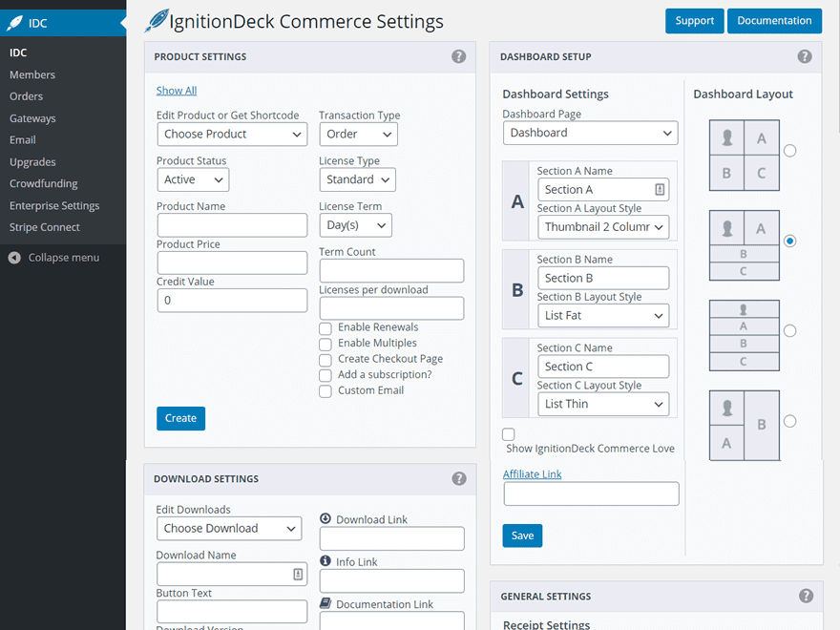Open Section A Layout Style dropdown

pyautogui.click(x=603, y=227)
